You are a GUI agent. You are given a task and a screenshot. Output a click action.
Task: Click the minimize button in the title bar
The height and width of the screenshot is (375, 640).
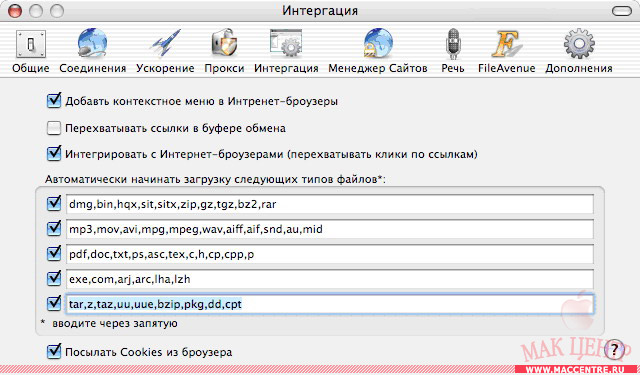click(x=36, y=11)
